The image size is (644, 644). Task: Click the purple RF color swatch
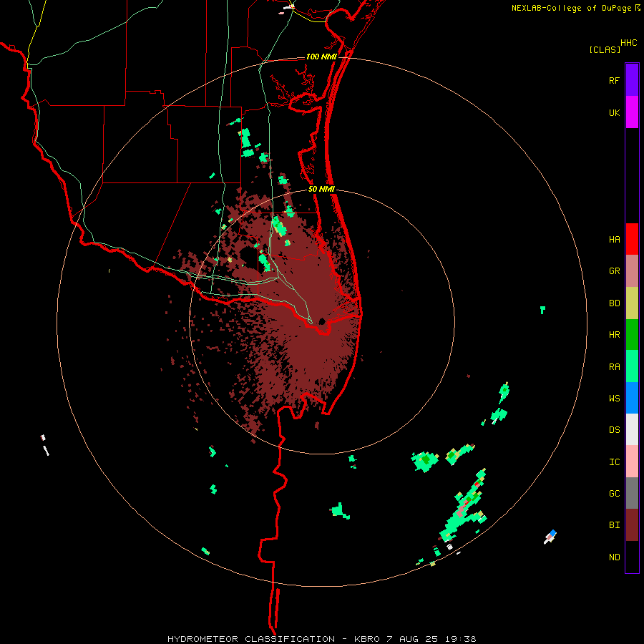632,80
